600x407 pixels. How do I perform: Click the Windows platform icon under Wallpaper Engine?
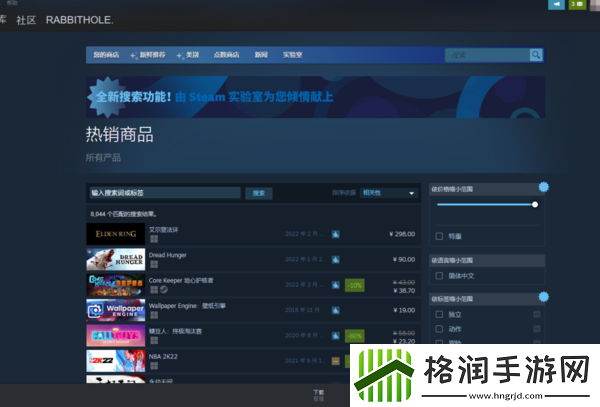tap(154, 315)
